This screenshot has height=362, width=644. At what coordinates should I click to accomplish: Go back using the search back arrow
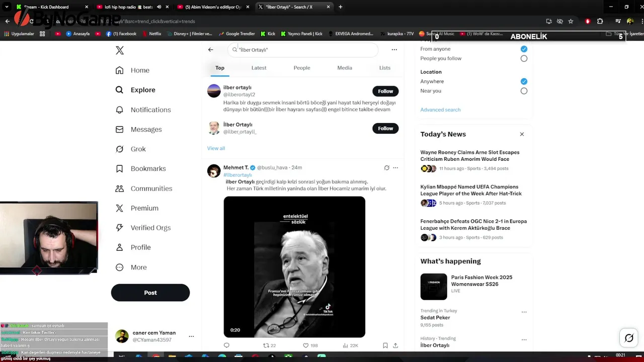pos(211,50)
